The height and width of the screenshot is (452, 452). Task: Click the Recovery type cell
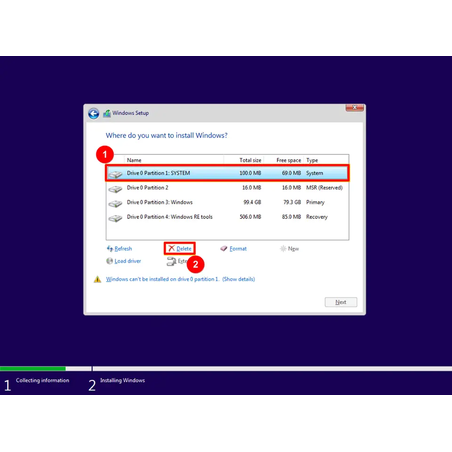(x=317, y=217)
